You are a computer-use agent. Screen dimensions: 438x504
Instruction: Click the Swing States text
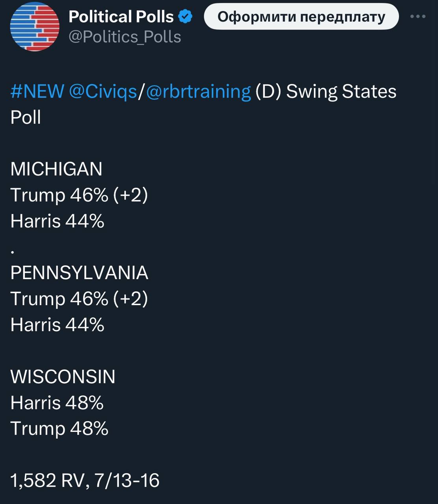[x=341, y=91]
